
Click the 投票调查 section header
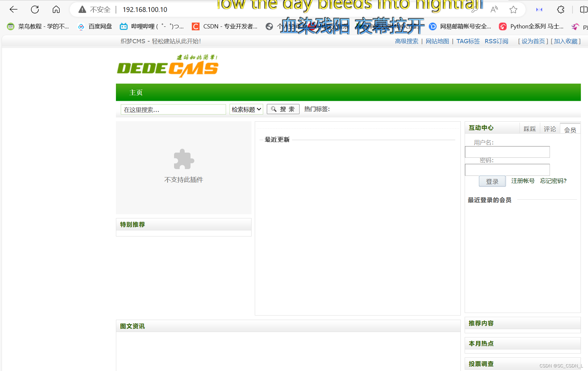[x=522, y=364]
